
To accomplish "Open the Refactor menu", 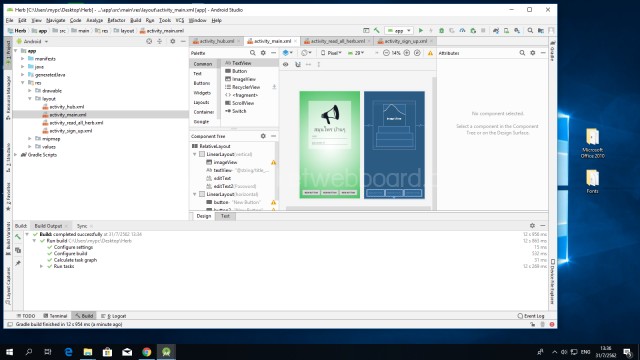I will [116, 20].
